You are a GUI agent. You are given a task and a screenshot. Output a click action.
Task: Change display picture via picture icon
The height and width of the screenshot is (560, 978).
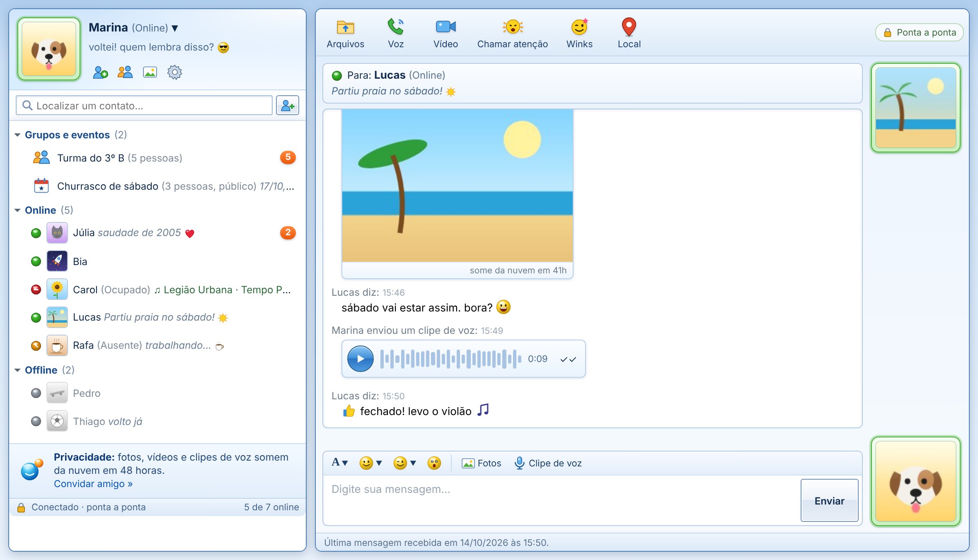tap(150, 72)
